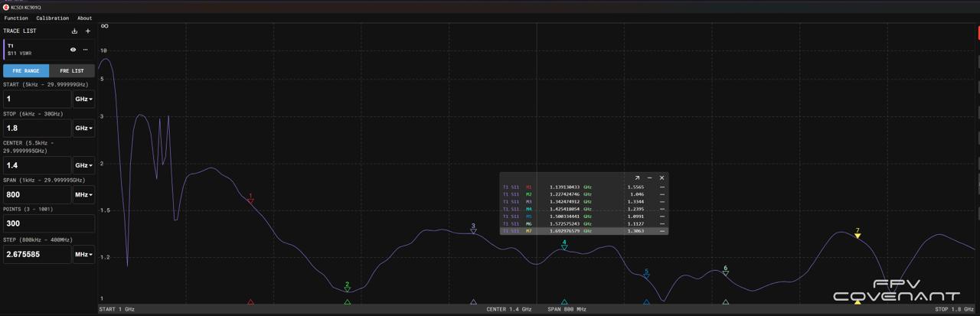Click marker 6 triangle on trace
Image resolution: width=980 pixels, height=316 pixels.
726,274
